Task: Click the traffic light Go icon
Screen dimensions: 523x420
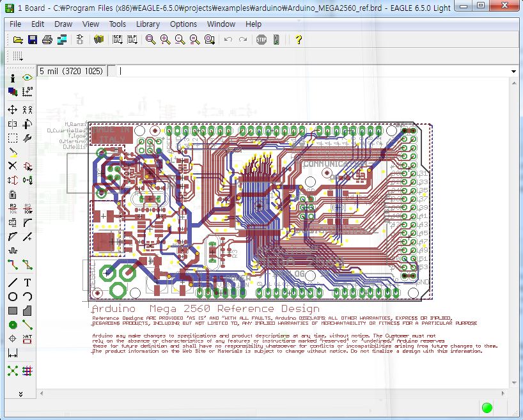Action: (276, 40)
